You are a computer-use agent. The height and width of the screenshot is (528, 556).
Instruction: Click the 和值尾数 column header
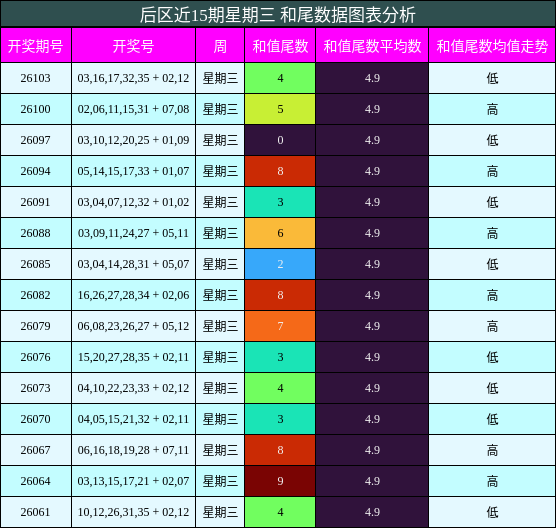point(280,46)
